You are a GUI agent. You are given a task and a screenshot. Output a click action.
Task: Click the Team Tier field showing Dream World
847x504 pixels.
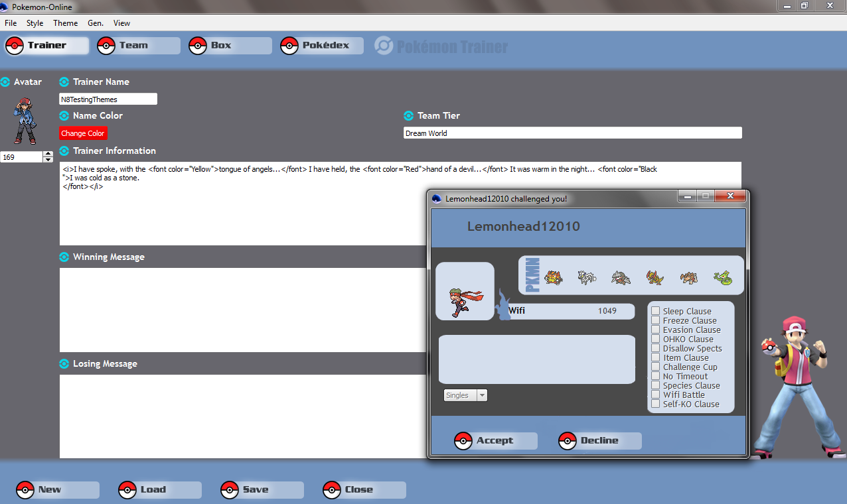[x=573, y=133]
